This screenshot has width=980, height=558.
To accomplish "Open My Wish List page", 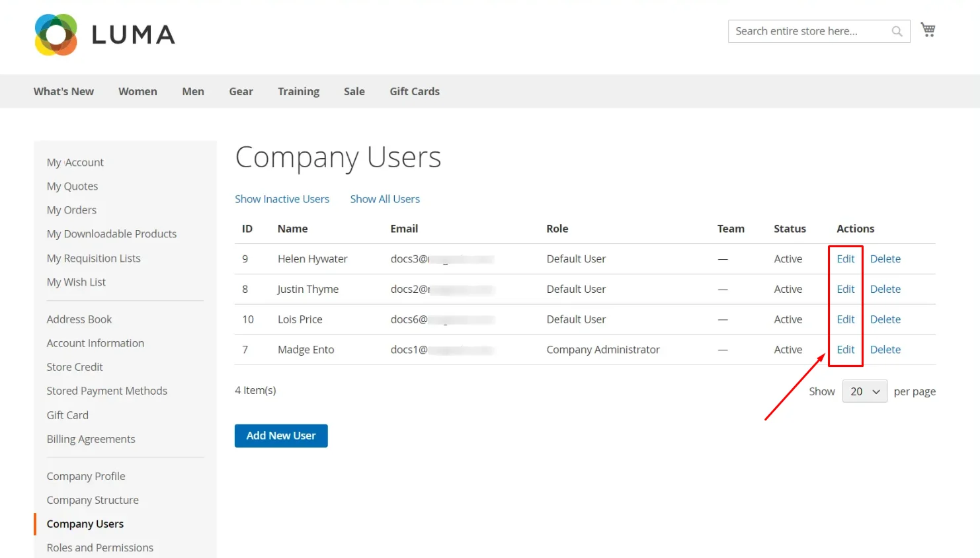I will coord(76,282).
